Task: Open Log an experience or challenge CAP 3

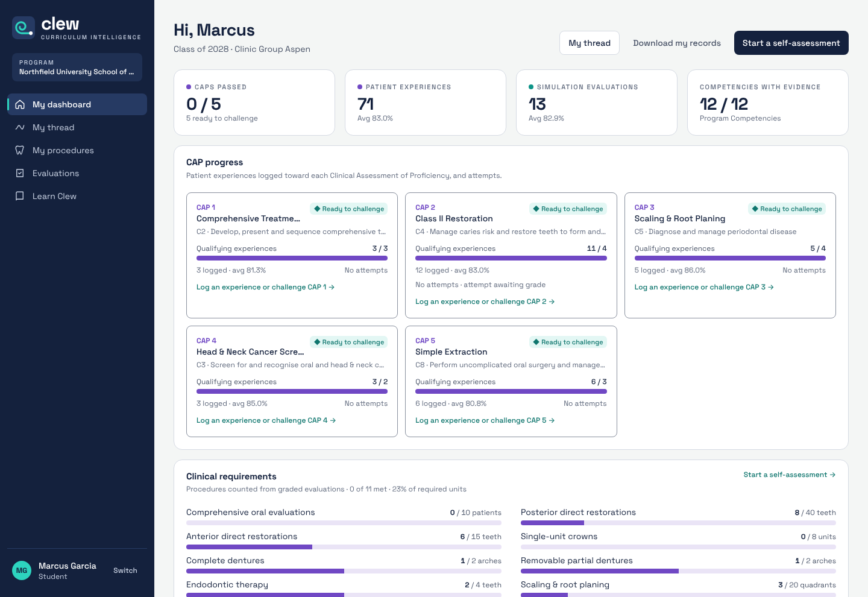Action: [704, 287]
